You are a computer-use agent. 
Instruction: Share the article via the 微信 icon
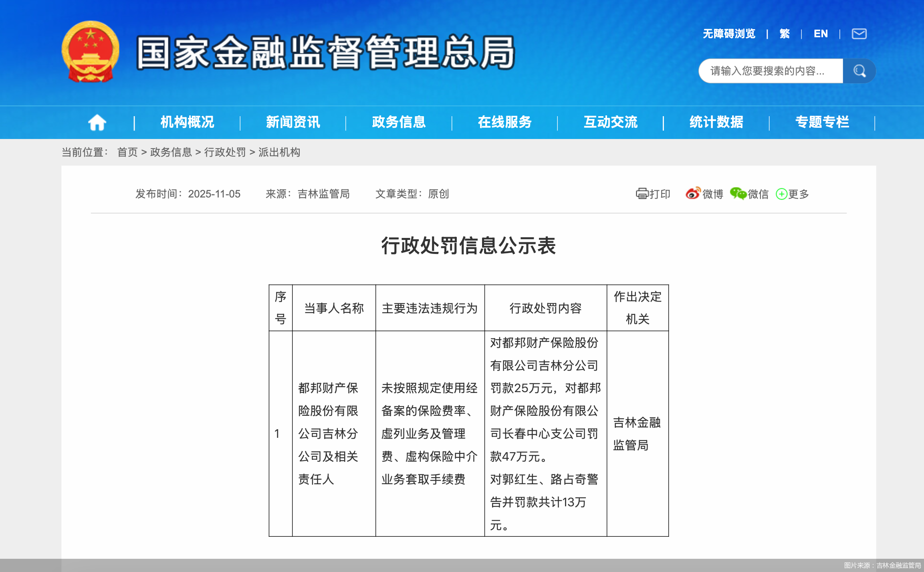[x=738, y=194]
